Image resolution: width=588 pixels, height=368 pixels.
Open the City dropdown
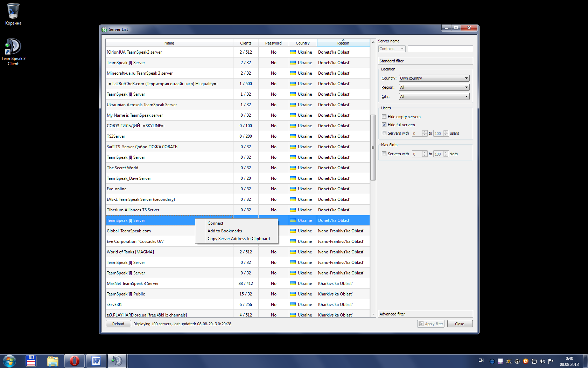[434, 96]
